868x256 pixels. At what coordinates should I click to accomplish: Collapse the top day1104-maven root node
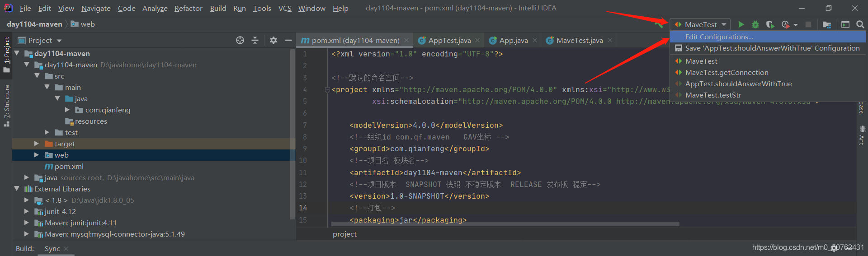17,53
